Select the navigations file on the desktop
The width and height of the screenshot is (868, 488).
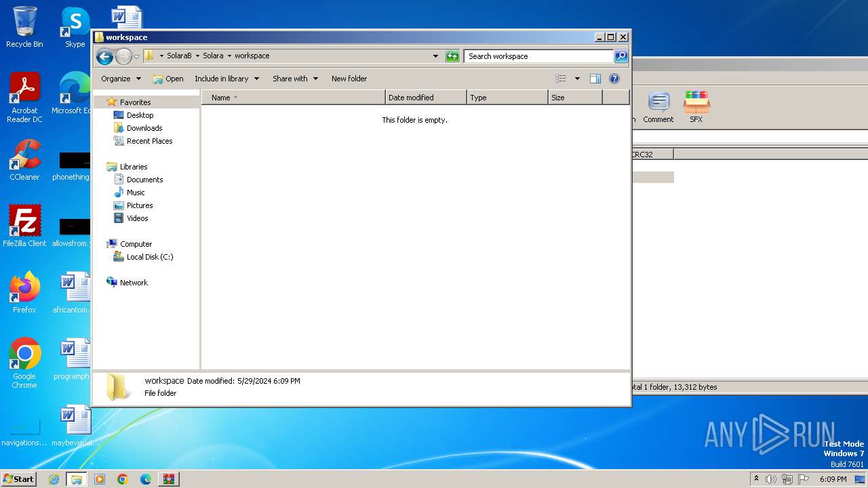click(x=24, y=431)
